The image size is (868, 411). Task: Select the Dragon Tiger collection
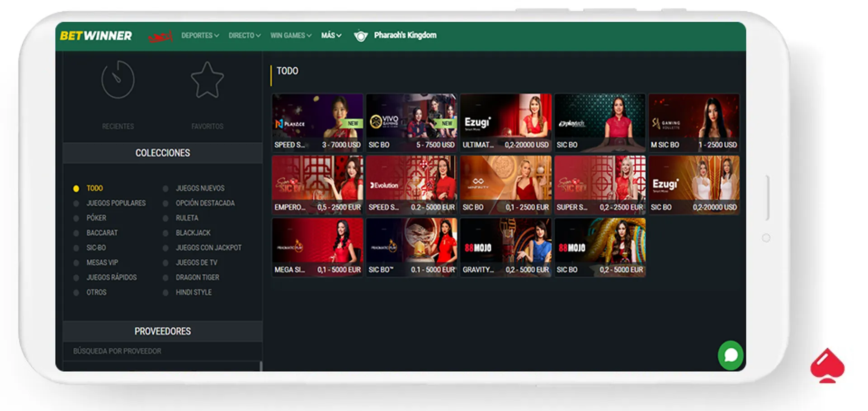197,278
